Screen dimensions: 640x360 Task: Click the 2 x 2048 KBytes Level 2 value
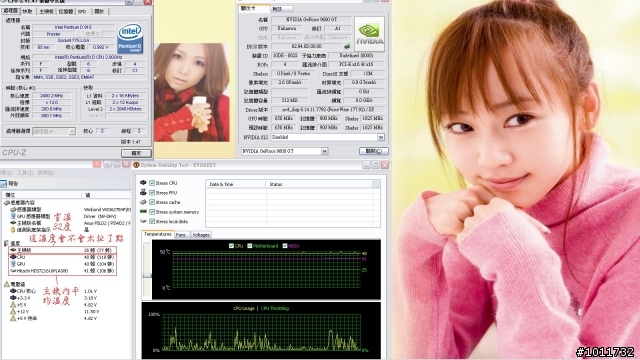[x=125, y=109]
